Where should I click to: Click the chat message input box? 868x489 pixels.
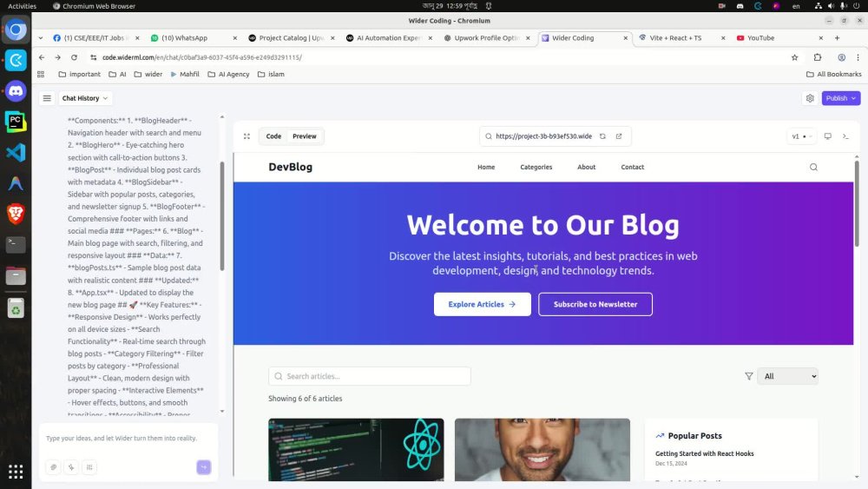tap(128, 438)
